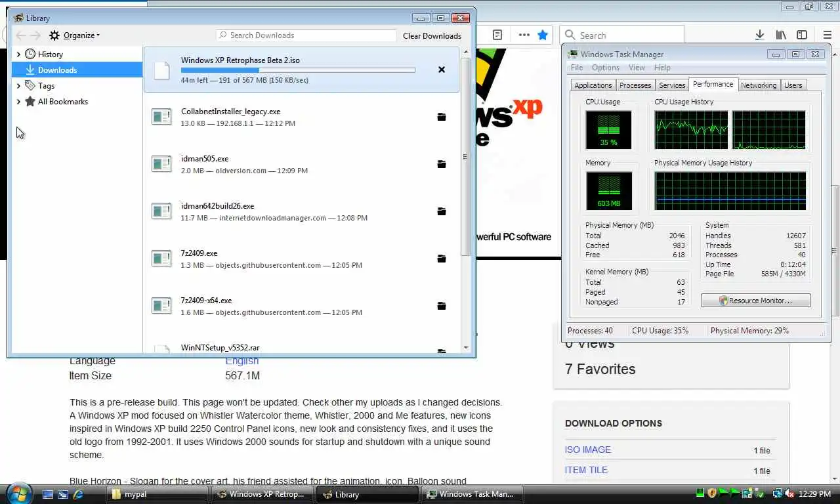This screenshot has width=840, height=504.
Task: Click Show Desktop quick launch icon
Action: coord(47,494)
